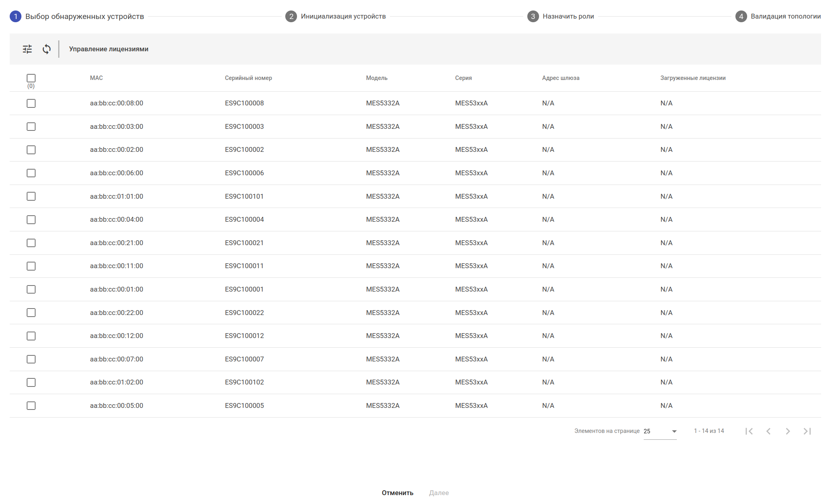Toggle the select-all checkbox in header

[x=31, y=78]
